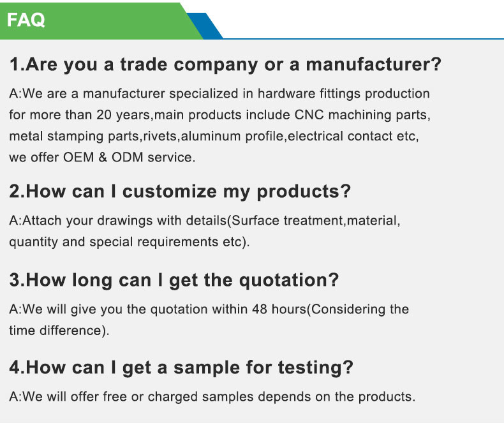
Task: Click the thin blue line under the header
Action: 363,39
